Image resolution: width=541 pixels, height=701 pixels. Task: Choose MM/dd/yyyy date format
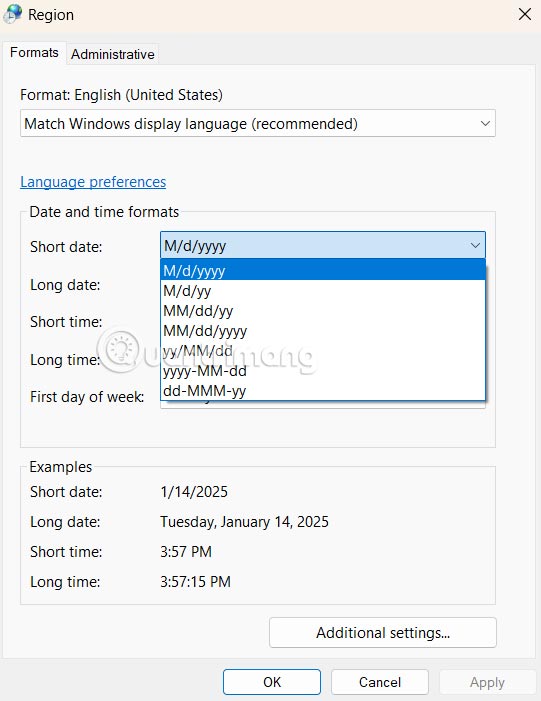point(322,331)
